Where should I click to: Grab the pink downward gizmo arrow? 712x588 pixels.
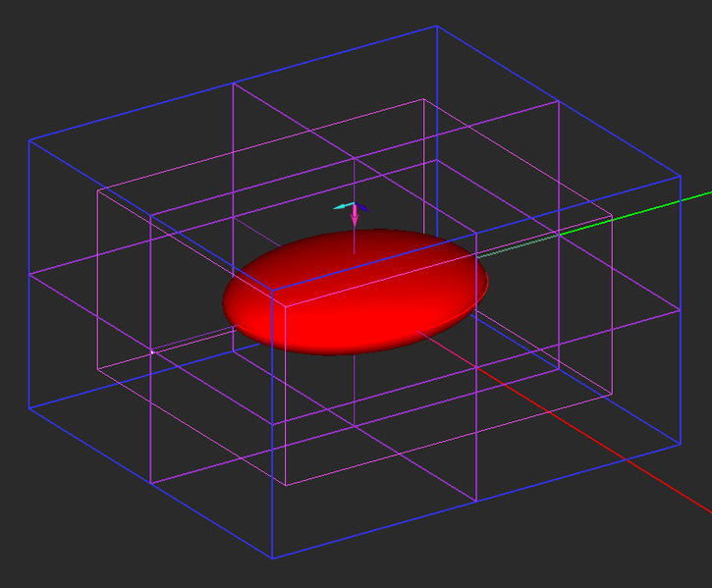[x=355, y=216]
